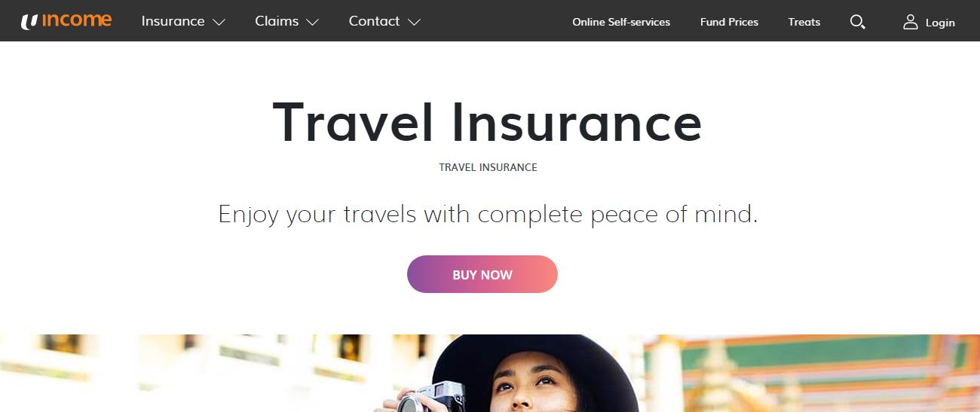This screenshot has width=980, height=412.
Task: Select the small TRAVEL INSURANCE breadcrumb text
Action: (488, 167)
